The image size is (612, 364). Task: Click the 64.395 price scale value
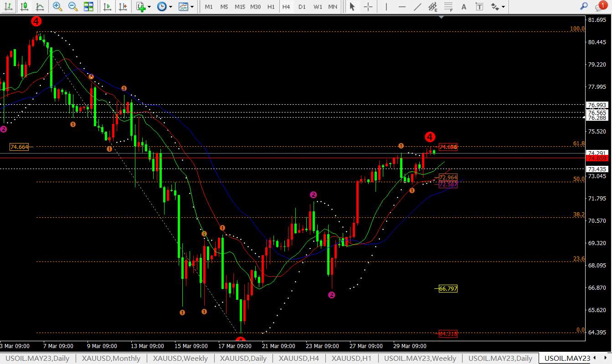point(597,332)
